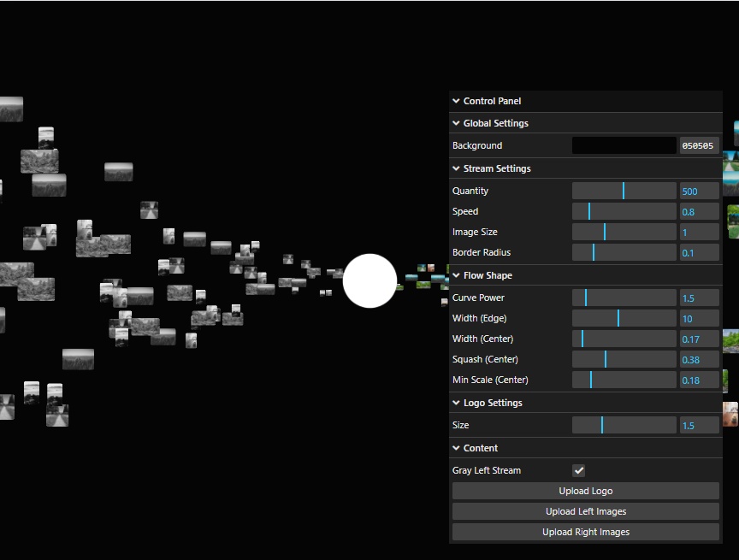This screenshot has width=739, height=560.
Task: Click the Quantity slider track
Action: coord(624,191)
